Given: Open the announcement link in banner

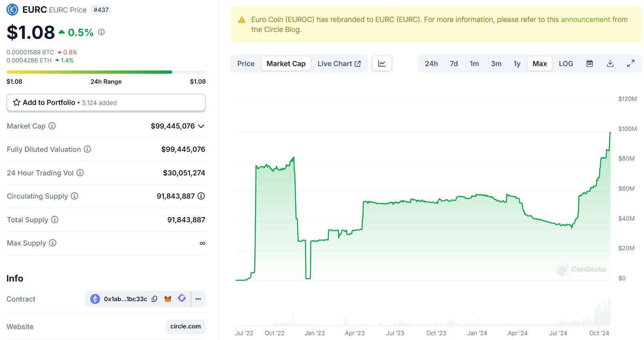Looking at the screenshot, I should click(586, 20).
